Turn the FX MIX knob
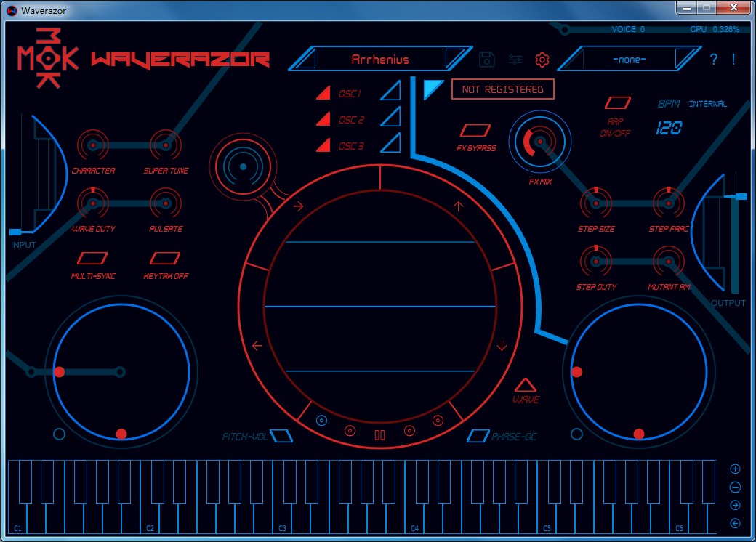Screen dimensions: 756x542 [539, 142]
